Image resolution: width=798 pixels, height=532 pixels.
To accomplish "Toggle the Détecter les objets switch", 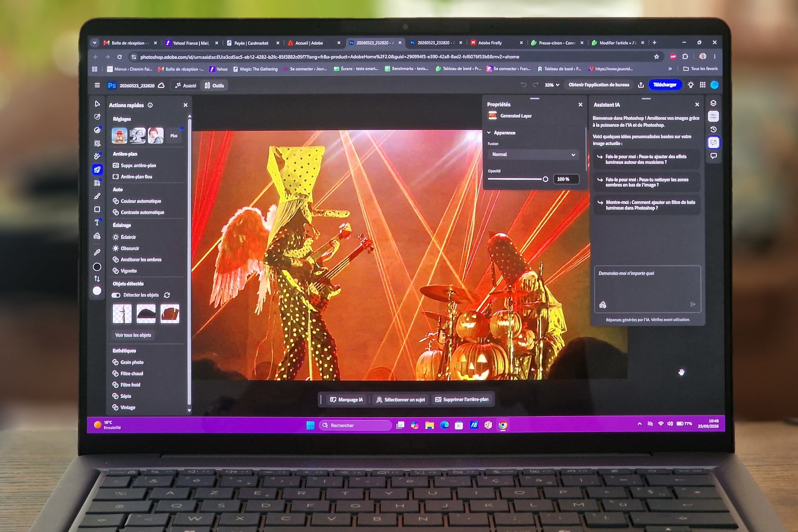I will [116, 295].
